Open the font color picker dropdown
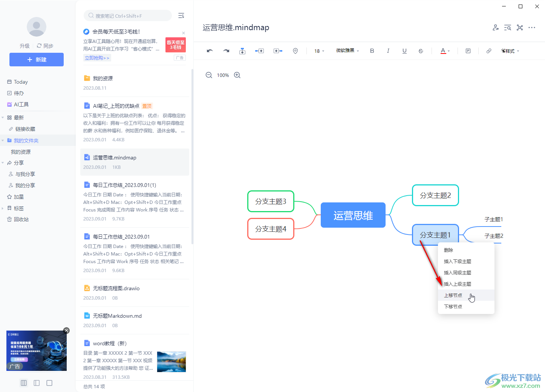 click(x=445, y=51)
